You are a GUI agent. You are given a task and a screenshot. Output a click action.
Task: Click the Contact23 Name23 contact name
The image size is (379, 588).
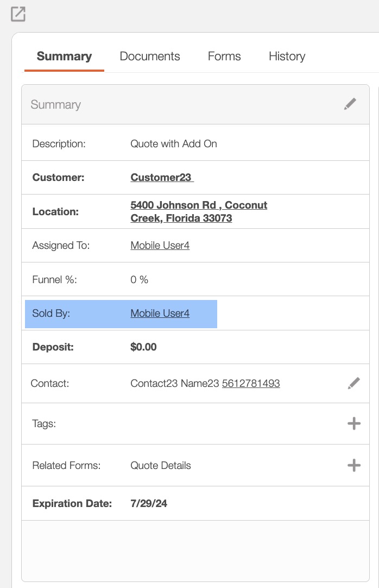point(175,384)
